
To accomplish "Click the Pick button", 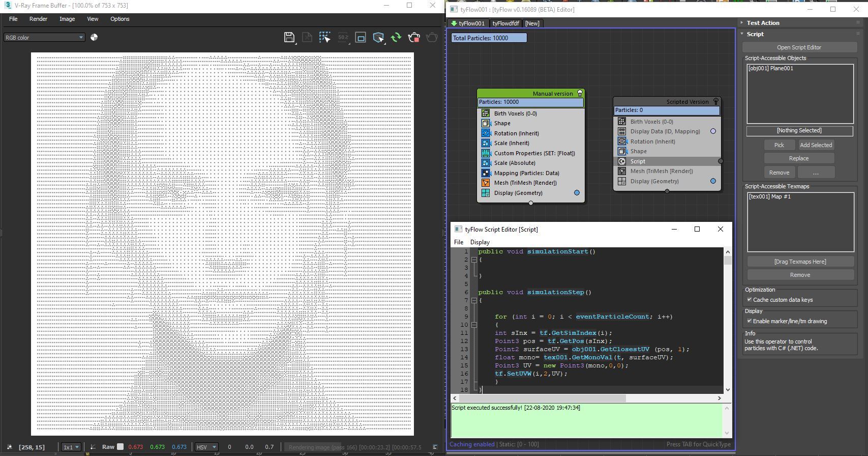I will [779, 145].
